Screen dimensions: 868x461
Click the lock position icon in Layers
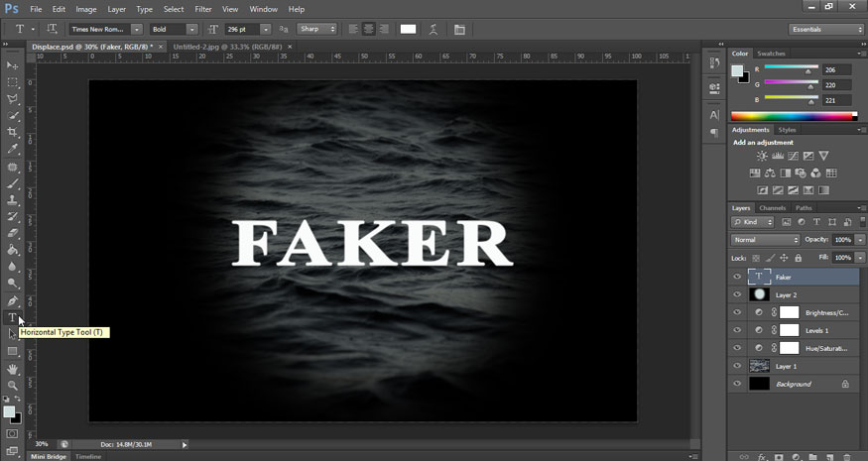pyautogui.click(x=784, y=258)
